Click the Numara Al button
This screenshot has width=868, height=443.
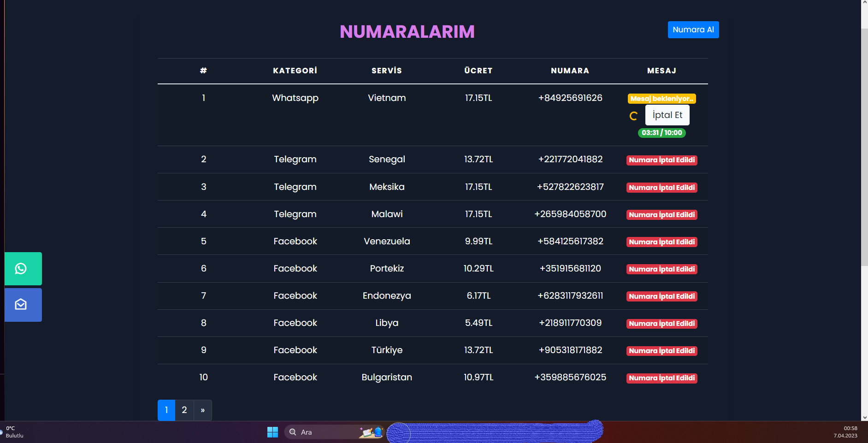(x=693, y=30)
